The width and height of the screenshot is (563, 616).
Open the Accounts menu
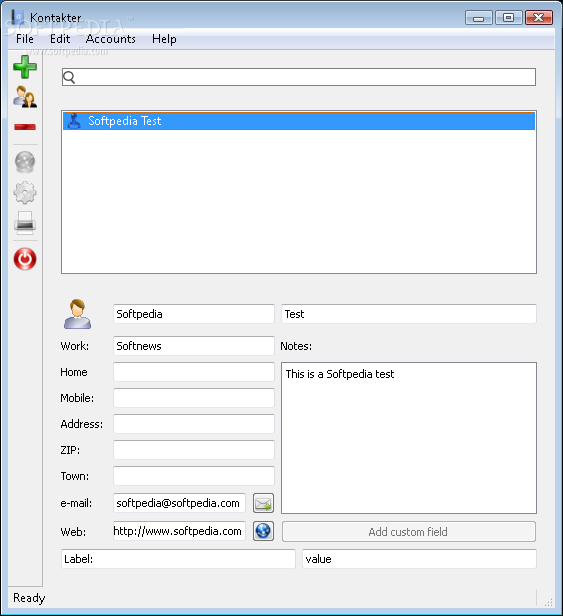pos(110,39)
